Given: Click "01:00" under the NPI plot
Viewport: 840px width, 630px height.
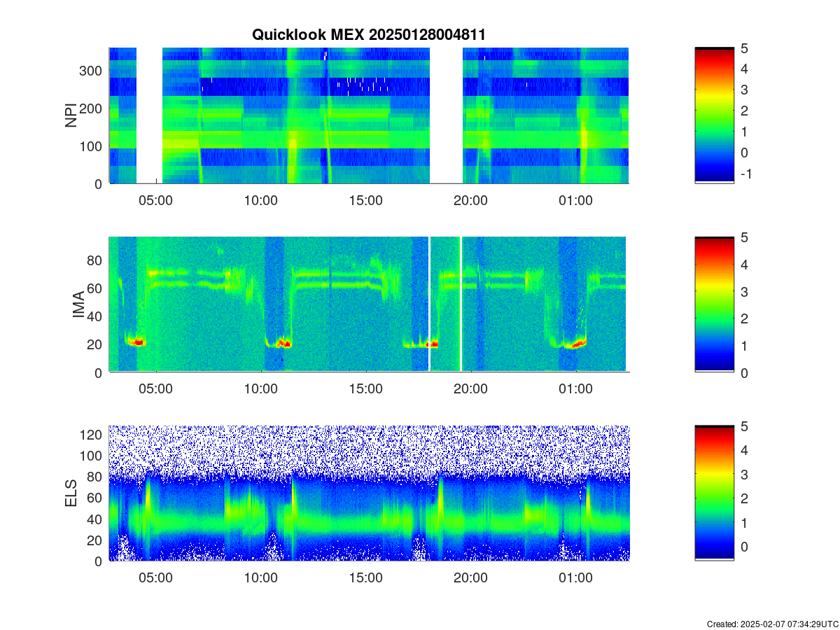Looking at the screenshot, I should tap(575, 200).
